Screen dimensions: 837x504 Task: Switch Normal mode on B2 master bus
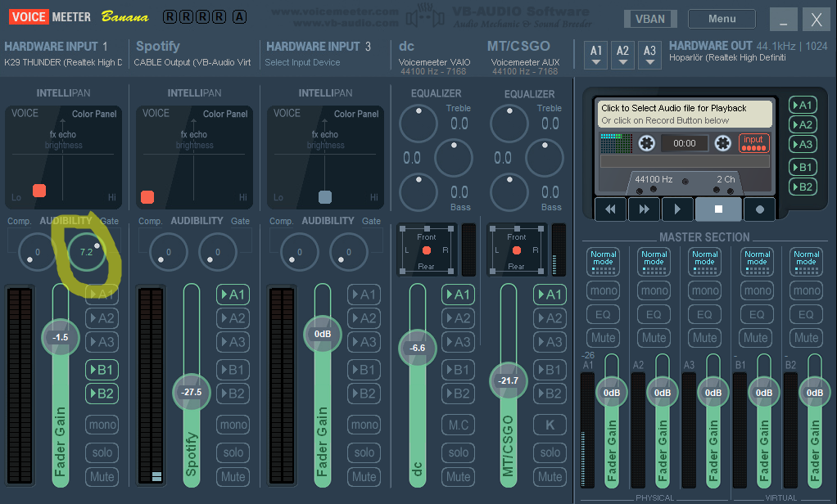click(x=806, y=261)
